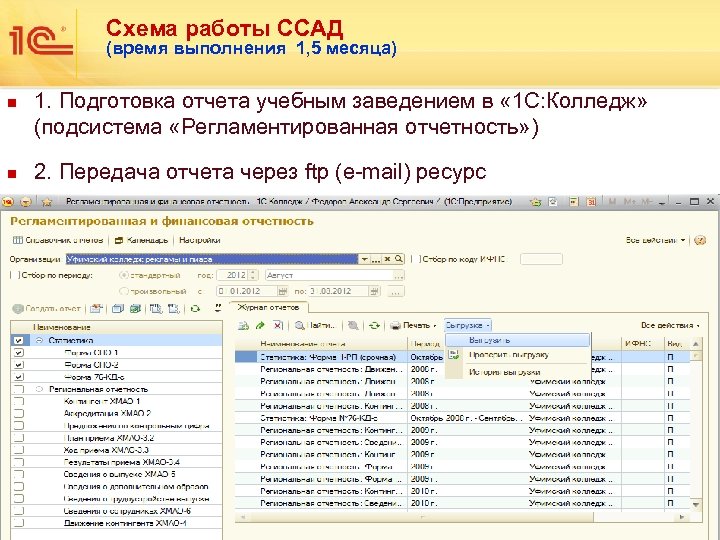Choose История выгрузки menu item
The width and height of the screenshot is (720, 540).
[x=518, y=372]
